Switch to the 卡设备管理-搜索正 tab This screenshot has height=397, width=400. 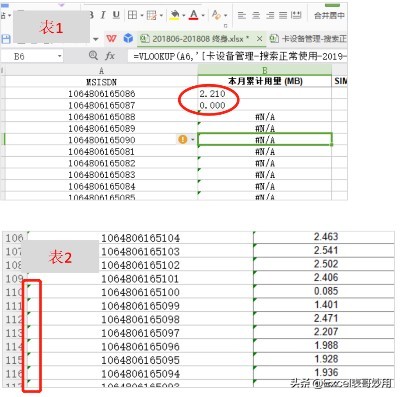tap(308, 39)
